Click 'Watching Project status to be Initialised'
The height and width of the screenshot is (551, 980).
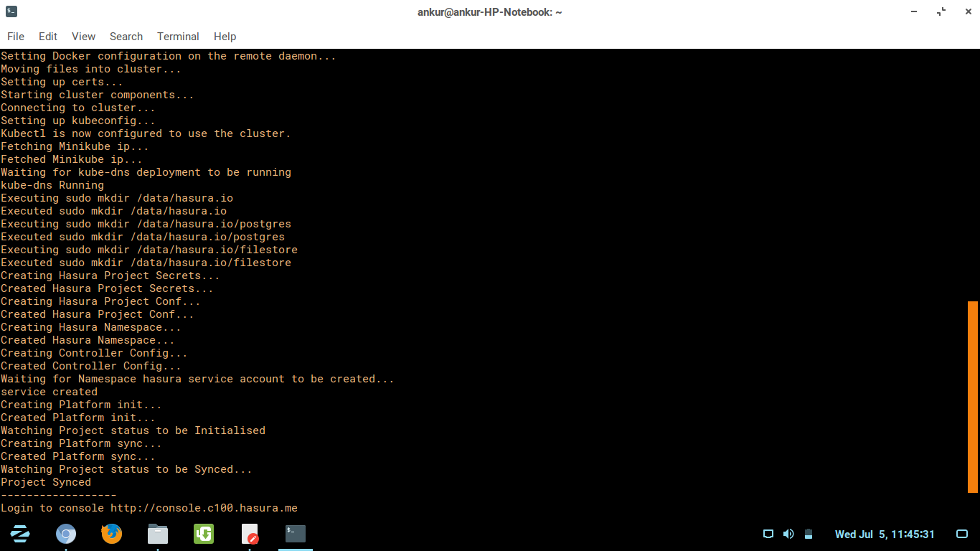point(133,430)
